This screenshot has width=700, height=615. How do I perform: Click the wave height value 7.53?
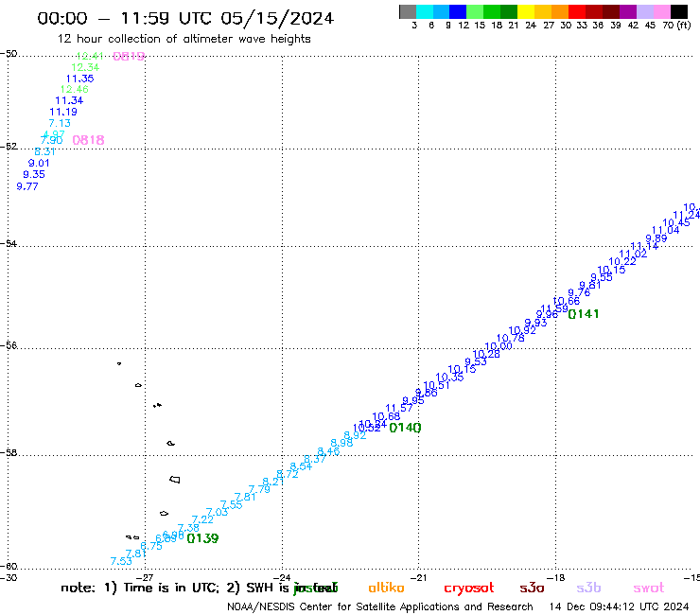[x=121, y=561]
